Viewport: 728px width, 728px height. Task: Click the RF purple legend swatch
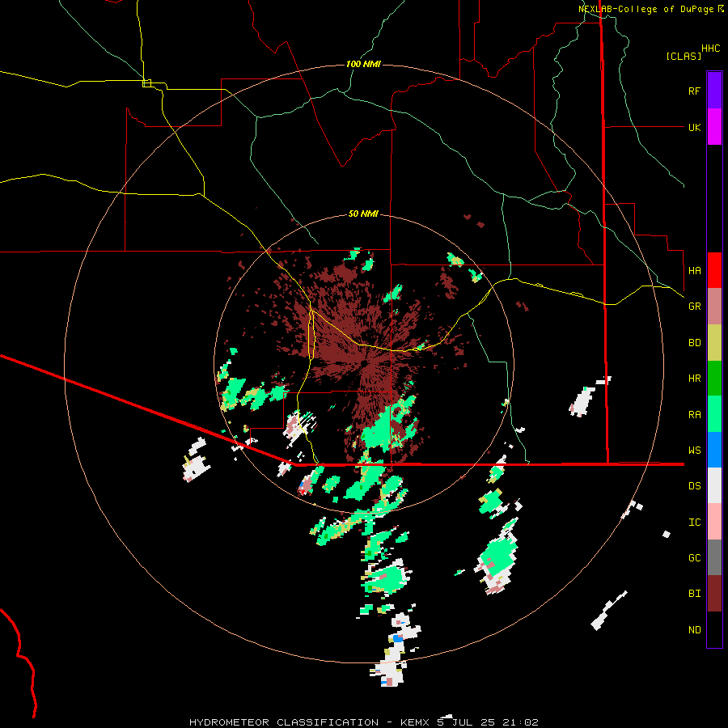tap(714, 91)
